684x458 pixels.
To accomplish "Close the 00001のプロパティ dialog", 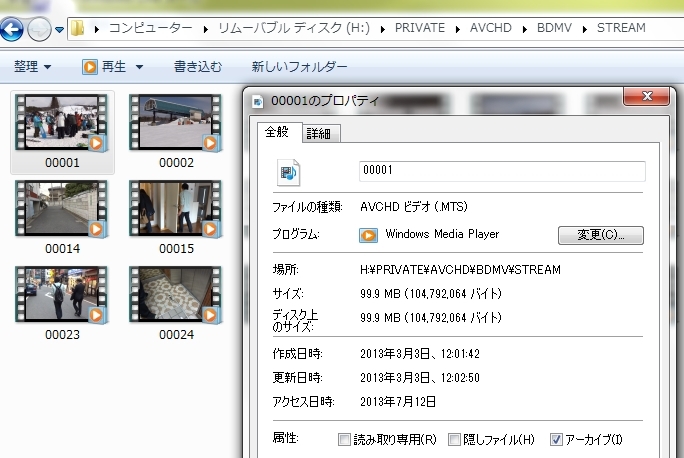I will point(646,96).
